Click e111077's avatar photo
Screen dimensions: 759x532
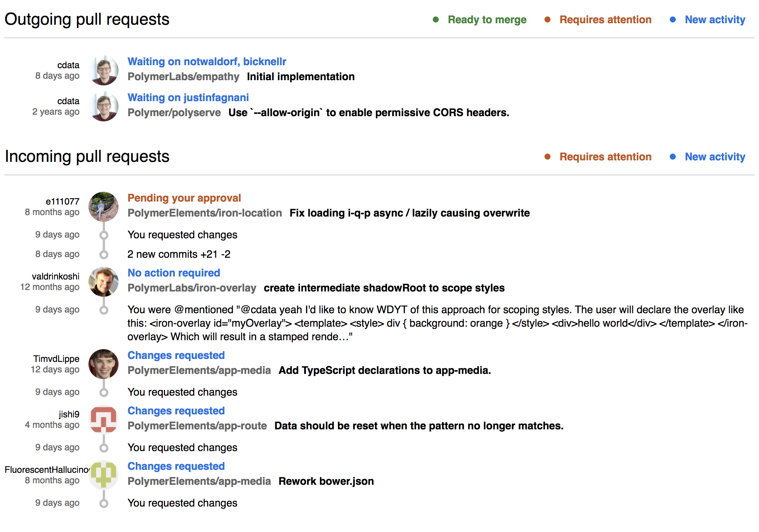coord(103,207)
